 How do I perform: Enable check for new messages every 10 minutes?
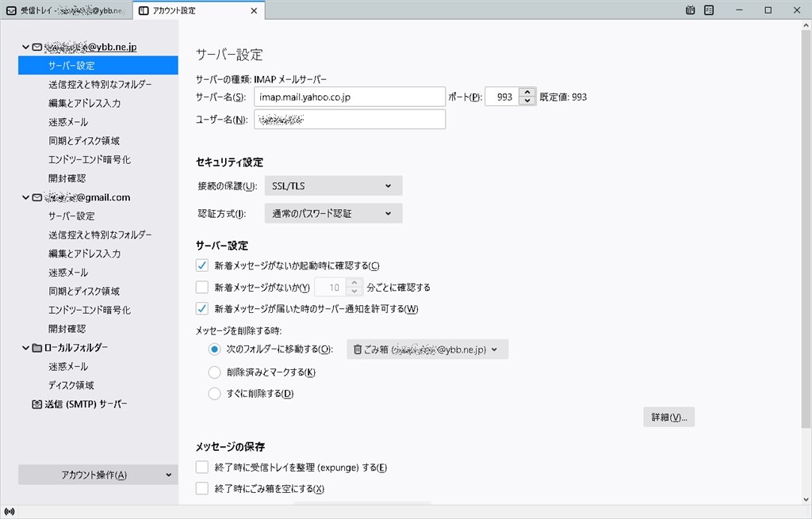[202, 287]
